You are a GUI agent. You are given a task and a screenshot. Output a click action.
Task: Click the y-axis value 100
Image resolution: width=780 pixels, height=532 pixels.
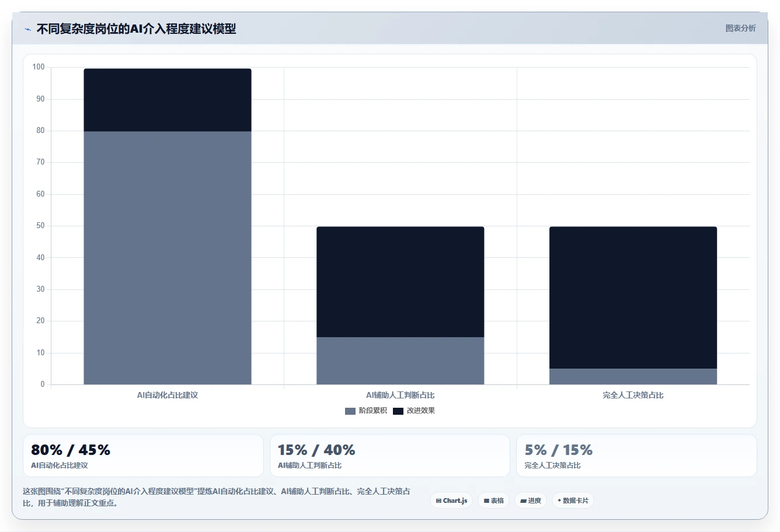[x=39, y=67]
